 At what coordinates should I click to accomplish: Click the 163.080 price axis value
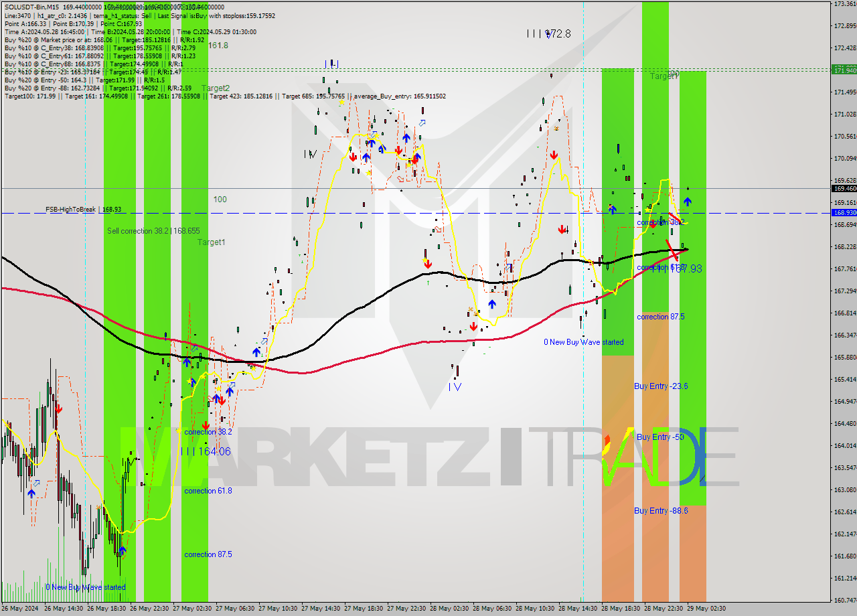pyautogui.click(x=844, y=489)
